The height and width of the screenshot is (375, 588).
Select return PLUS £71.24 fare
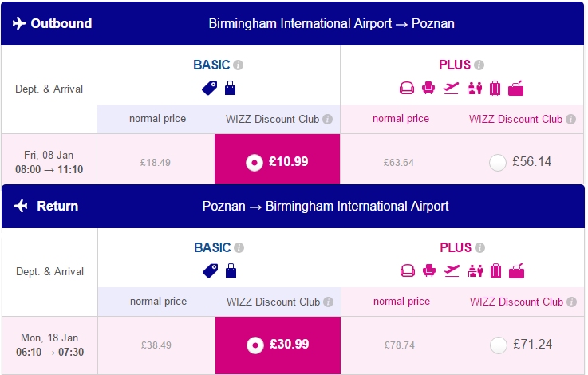click(x=499, y=345)
